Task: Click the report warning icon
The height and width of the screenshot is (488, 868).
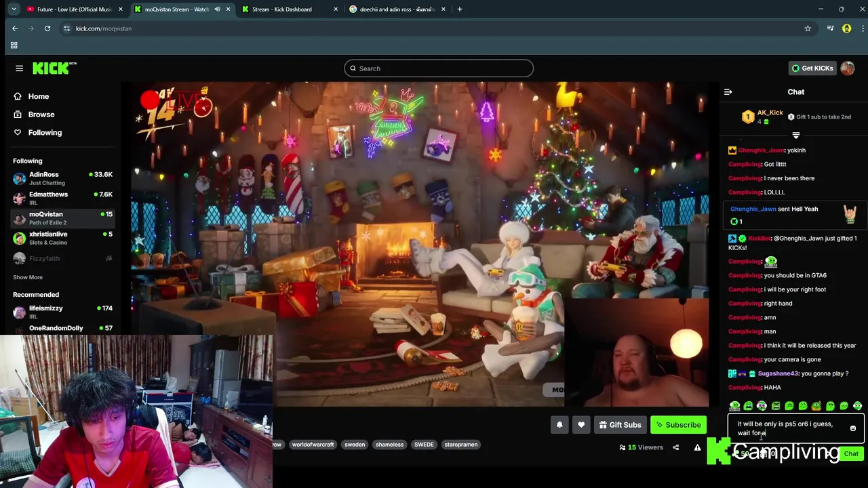Action: click(x=697, y=447)
